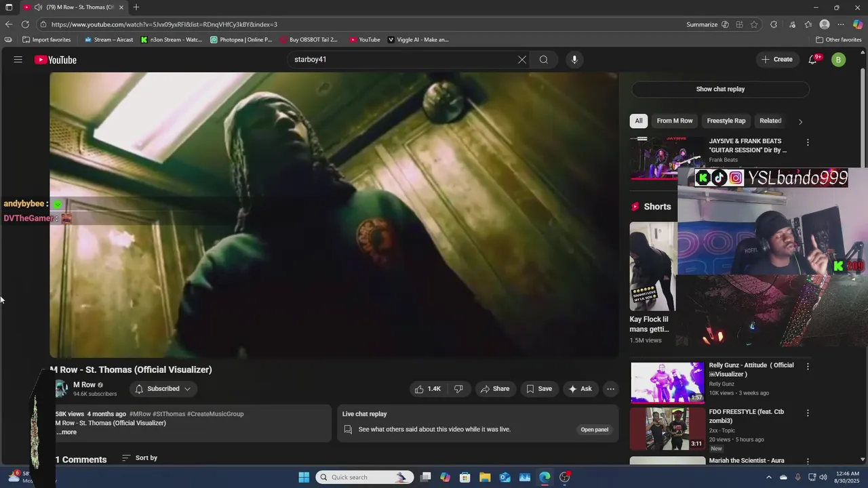Run search with the magnifier button

click(544, 60)
